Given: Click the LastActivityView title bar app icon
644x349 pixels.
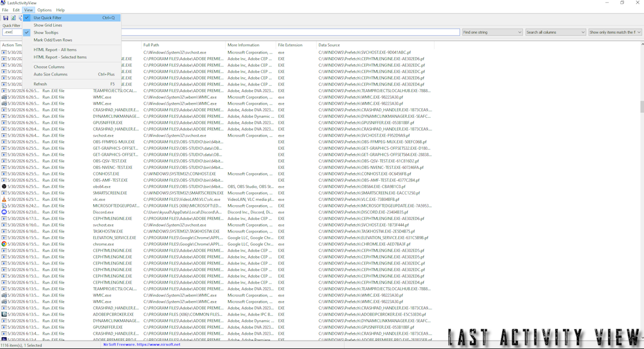Looking at the screenshot, I should point(4,3).
